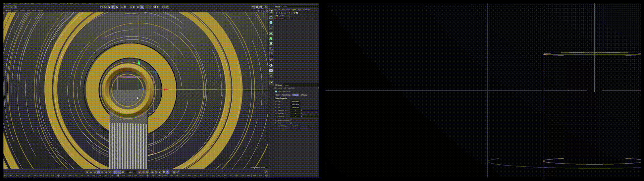Select the Null object square icon
The height and width of the screenshot is (181, 644).
(x=271, y=18)
